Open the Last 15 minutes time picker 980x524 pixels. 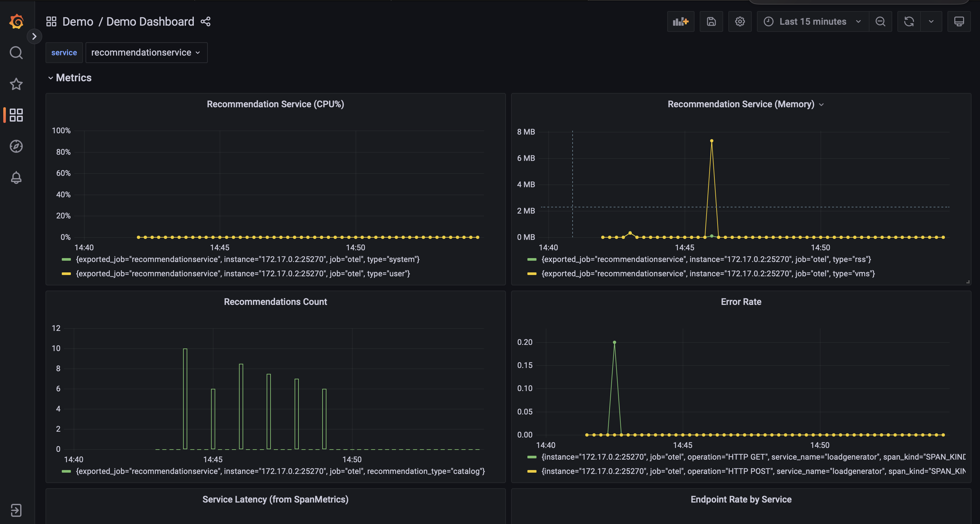point(812,21)
